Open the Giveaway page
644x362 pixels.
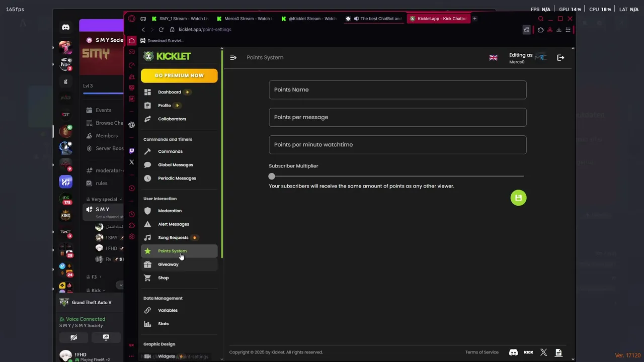coord(179,264)
